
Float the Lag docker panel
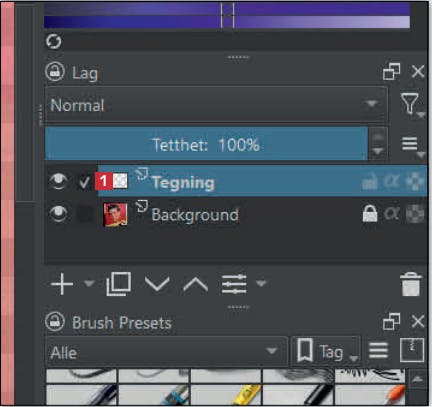pyautogui.click(x=392, y=72)
